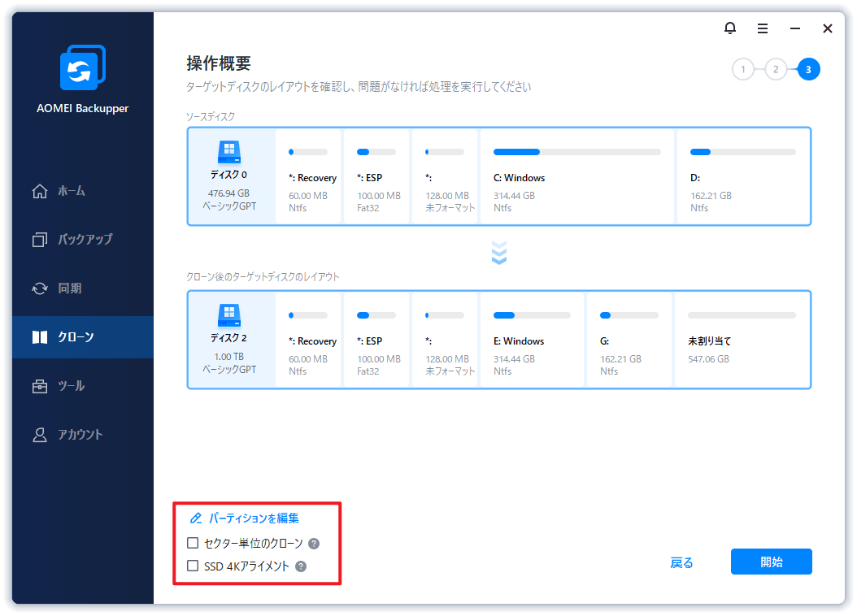Image resolution: width=857 pixels, height=616 pixels.
Task: Open the notifications bell
Action: (729, 28)
